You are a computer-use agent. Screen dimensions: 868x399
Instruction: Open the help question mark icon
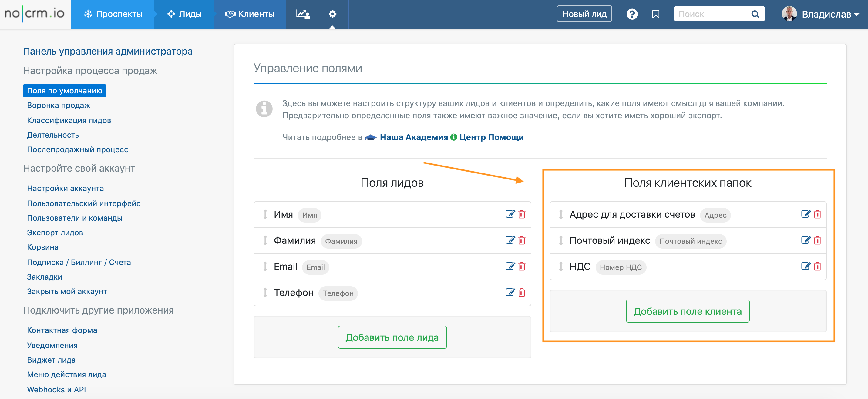[x=632, y=14]
